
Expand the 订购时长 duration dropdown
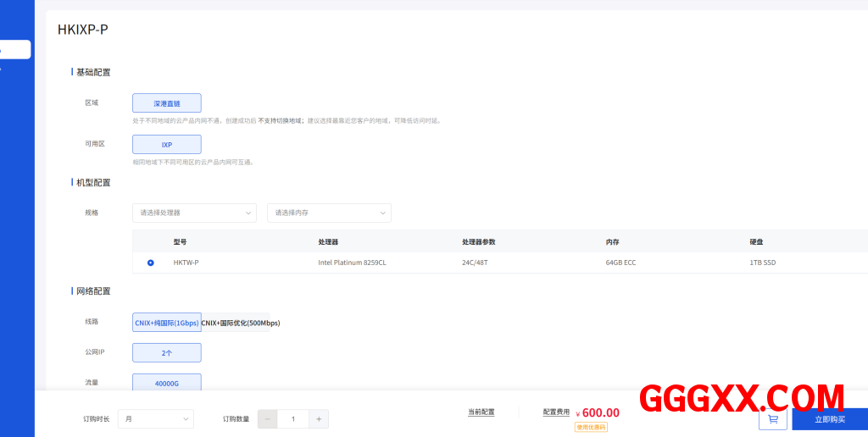click(x=155, y=418)
